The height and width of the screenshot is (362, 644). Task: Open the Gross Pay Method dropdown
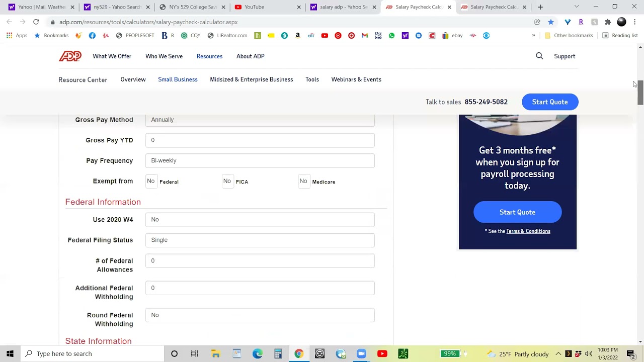[260, 120]
